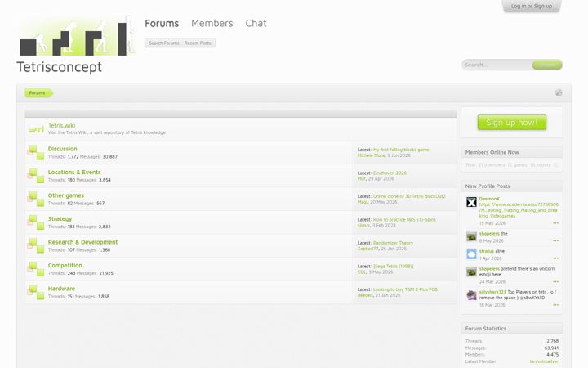Open options dots for 24 Mar post
Image resolution: width=588 pixels, height=368 pixels.
pos(555,281)
